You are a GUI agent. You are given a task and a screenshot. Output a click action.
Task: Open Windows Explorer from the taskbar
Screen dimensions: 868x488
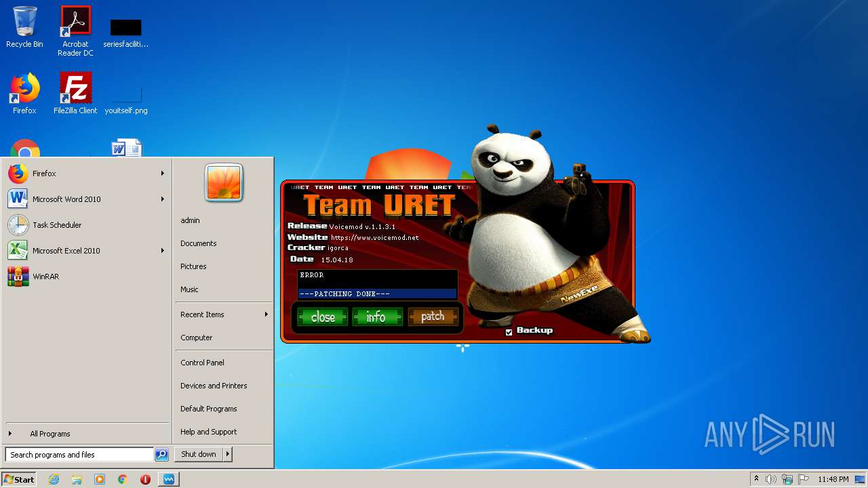(x=77, y=479)
